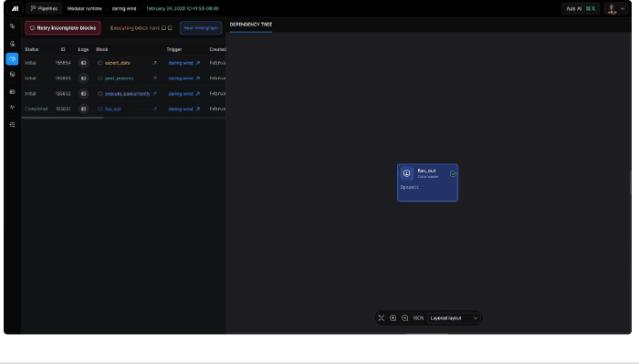View logs for block run 155651
639x364 pixels.
pos(83,109)
